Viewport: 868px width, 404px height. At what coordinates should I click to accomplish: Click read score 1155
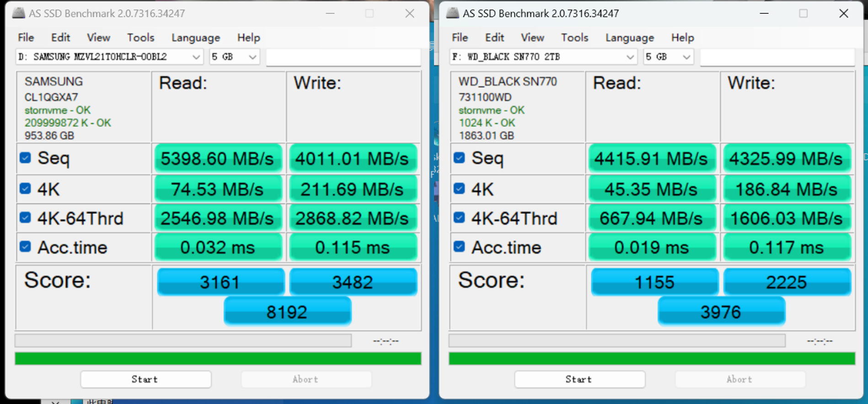click(654, 282)
